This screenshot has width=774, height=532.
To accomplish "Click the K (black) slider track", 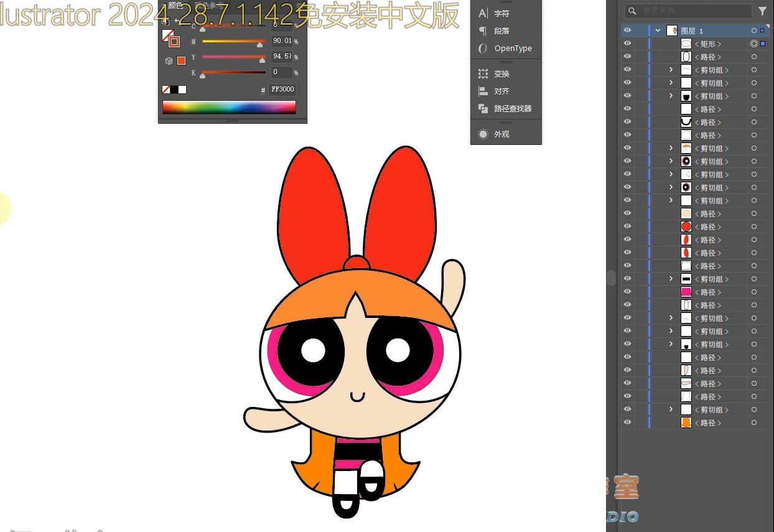I will click(x=234, y=72).
